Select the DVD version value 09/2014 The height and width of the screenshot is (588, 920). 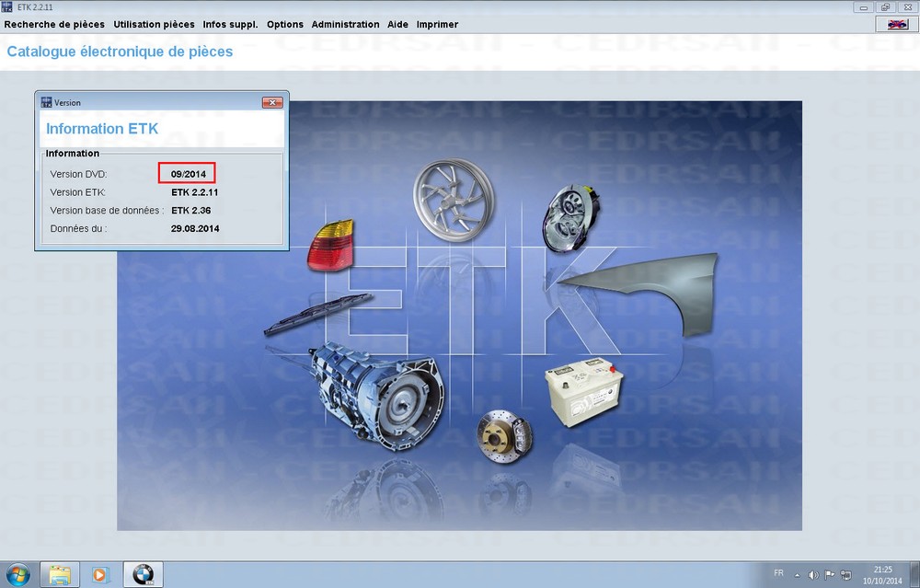click(189, 174)
